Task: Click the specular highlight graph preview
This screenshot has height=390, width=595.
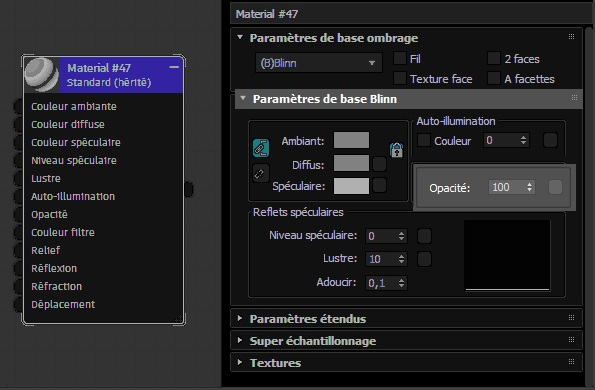Action: 507,255
